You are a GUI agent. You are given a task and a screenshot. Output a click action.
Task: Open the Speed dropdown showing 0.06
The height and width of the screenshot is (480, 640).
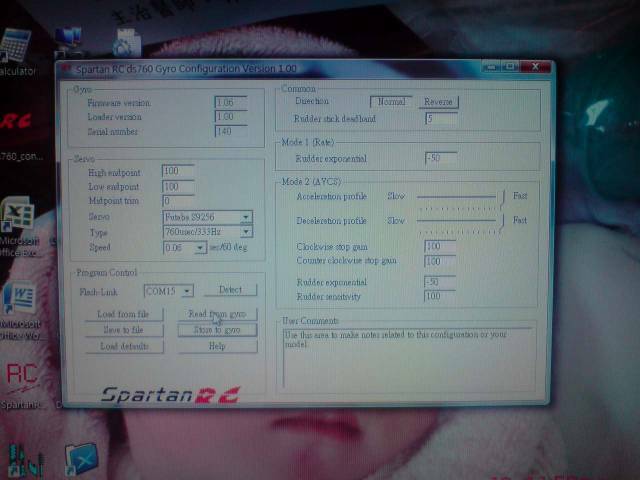pos(185,247)
